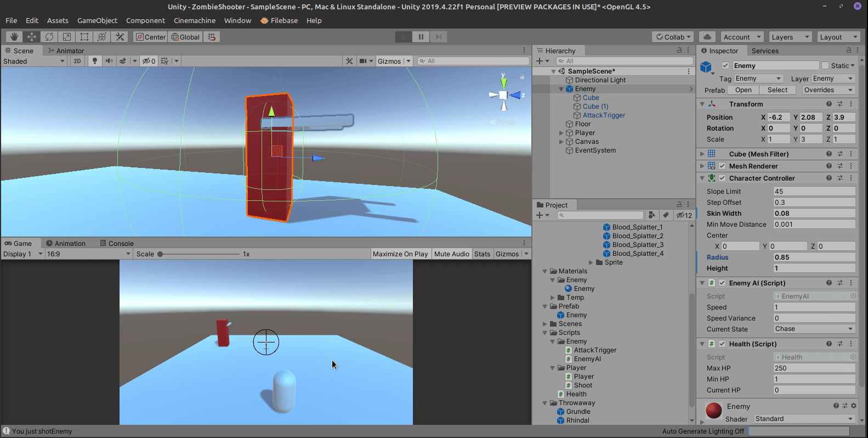Toggle 2D scene view mode
The height and width of the screenshot is (438, 868).
coord(77,61)
